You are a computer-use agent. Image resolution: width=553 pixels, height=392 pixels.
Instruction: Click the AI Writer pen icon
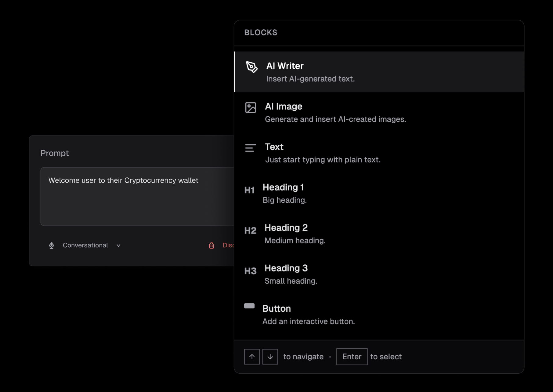click(x=252, y=67)
